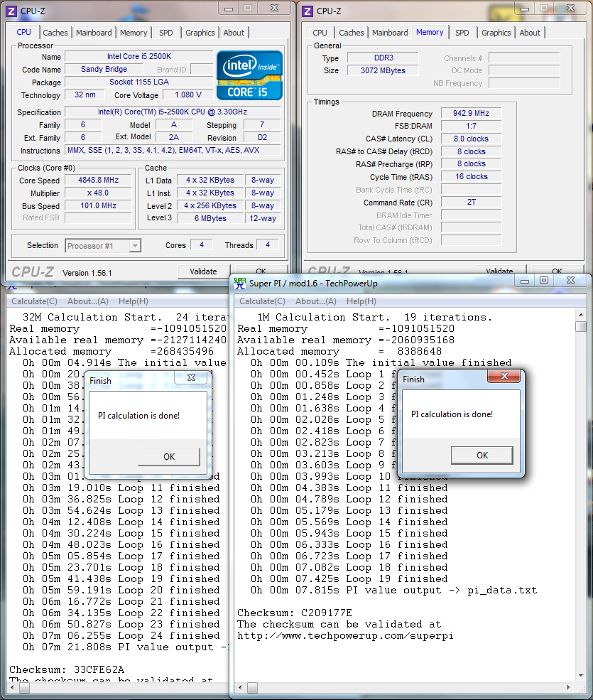
Task: Click vertical scrollbar thumb in 1M Super PI window
Action: pos(580,326)
